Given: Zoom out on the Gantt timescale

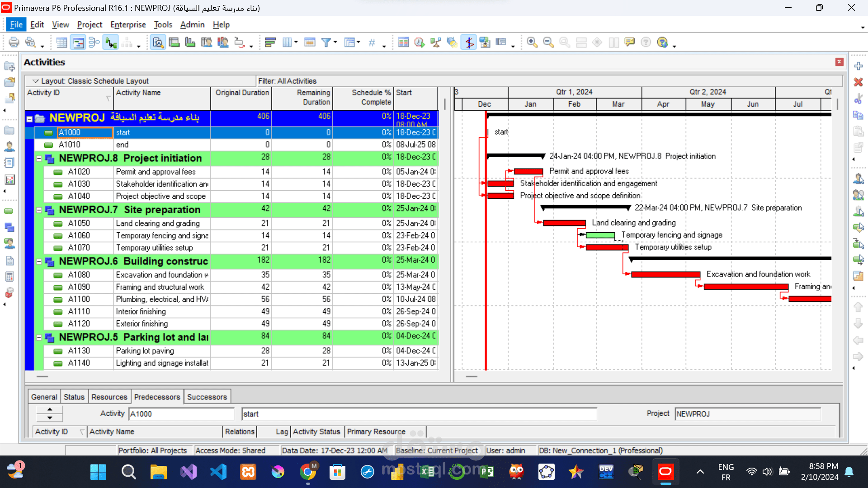Looking at the screenshot, I should (548, 42).
